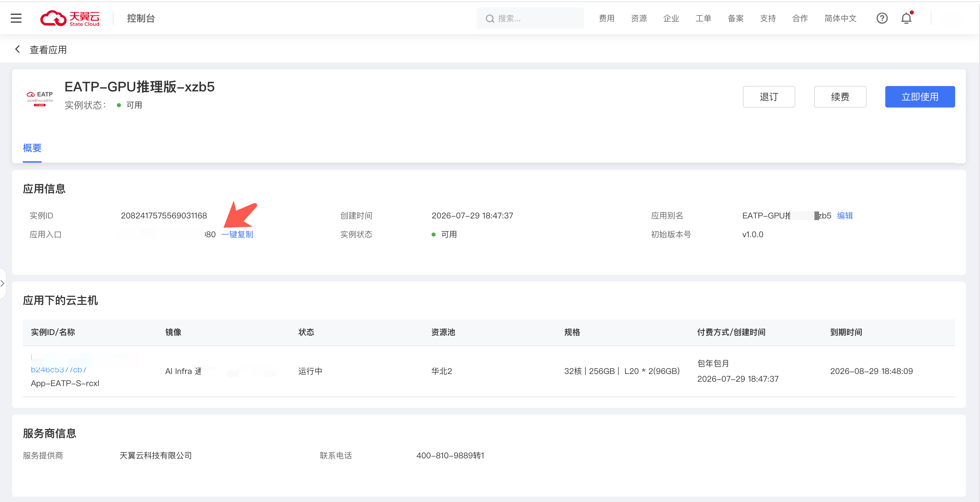Open the 简体中文 language selector

point(840,18)
